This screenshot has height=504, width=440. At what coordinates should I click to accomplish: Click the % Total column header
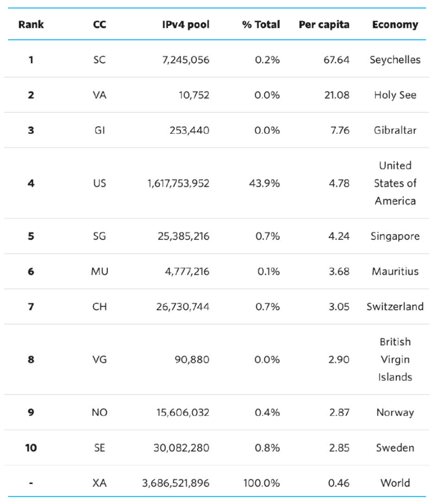pos(261,24)
